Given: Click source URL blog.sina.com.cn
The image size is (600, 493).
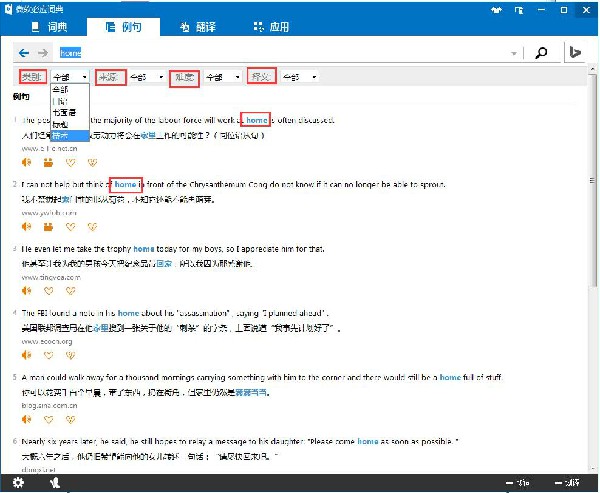Looking at the screenshot, I should (49, 405).
